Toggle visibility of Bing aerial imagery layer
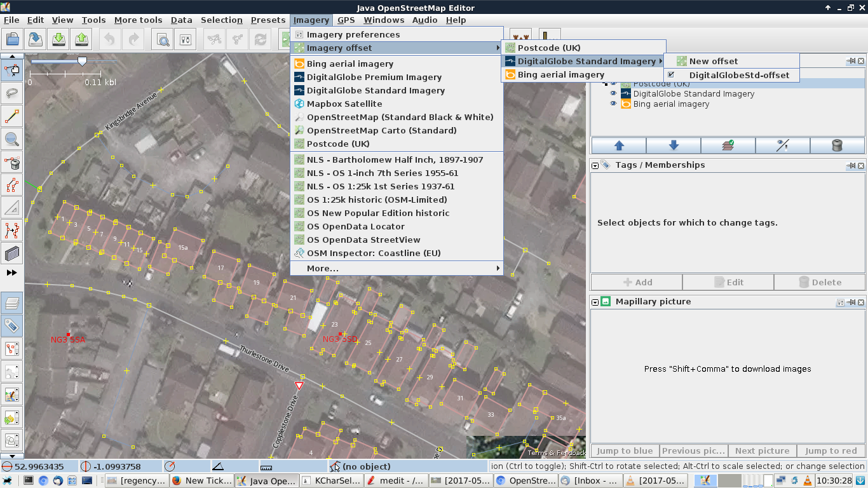 pos(613,104)
